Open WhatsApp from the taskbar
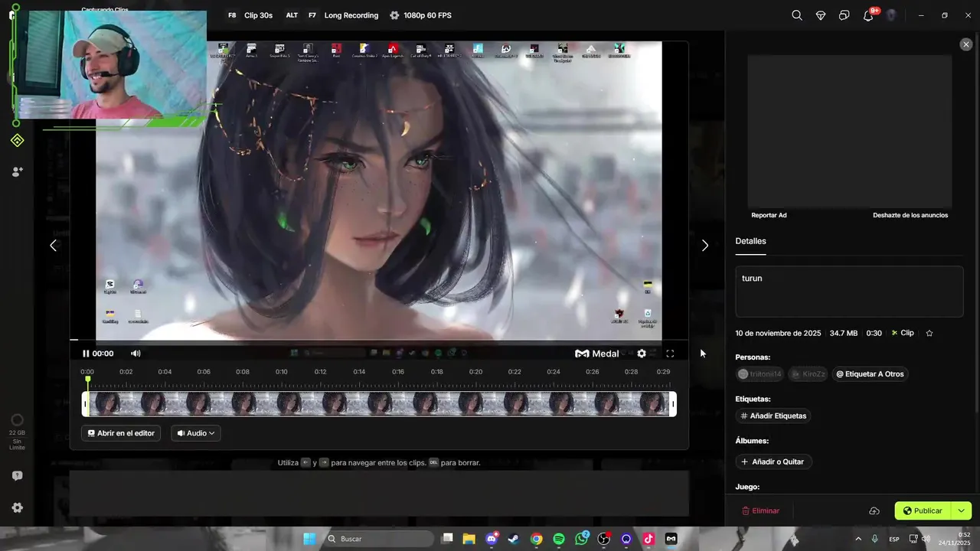 (581, 539)
